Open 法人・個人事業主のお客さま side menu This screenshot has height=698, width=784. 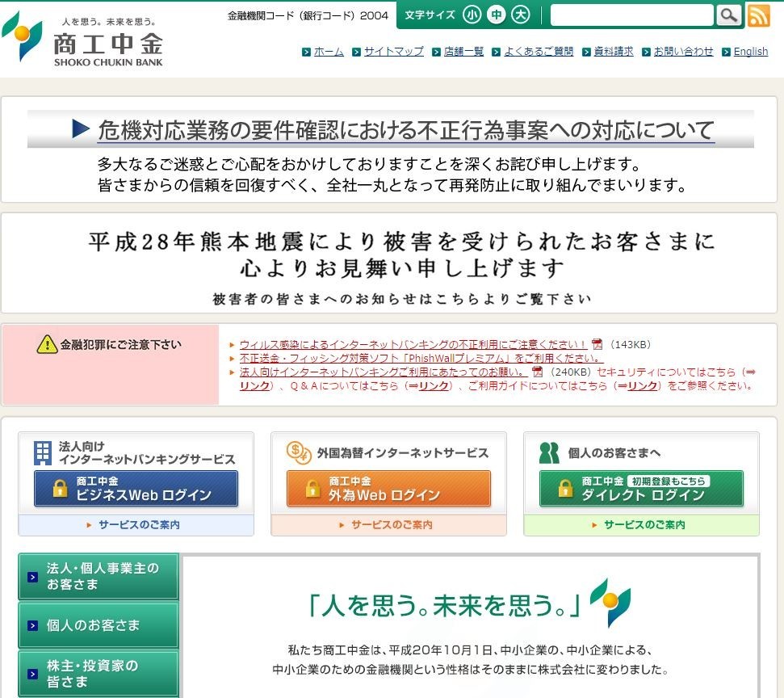pos(99,576)
